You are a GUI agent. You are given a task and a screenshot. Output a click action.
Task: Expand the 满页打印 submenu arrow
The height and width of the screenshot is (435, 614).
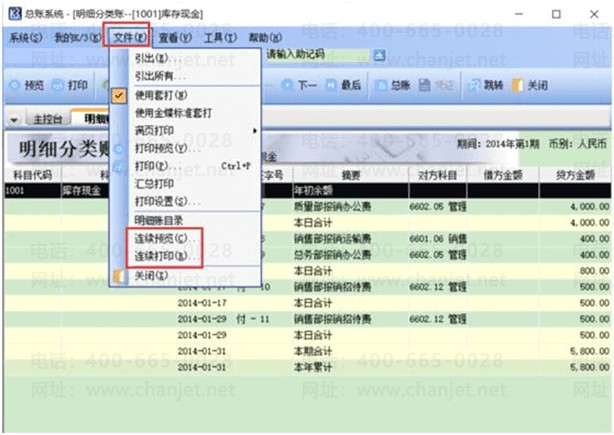pyautogui.click(x=255, y=131)
